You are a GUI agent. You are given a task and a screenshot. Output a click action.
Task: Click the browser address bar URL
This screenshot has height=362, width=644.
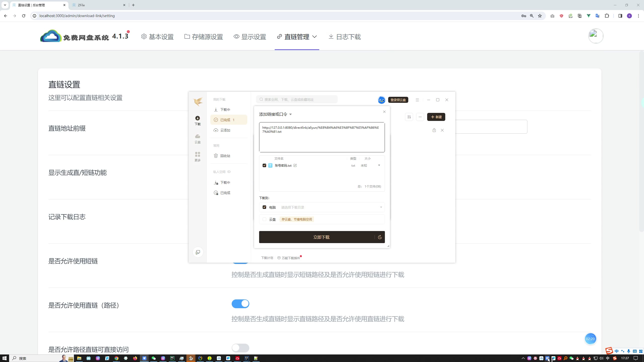[x=77, y=16]
